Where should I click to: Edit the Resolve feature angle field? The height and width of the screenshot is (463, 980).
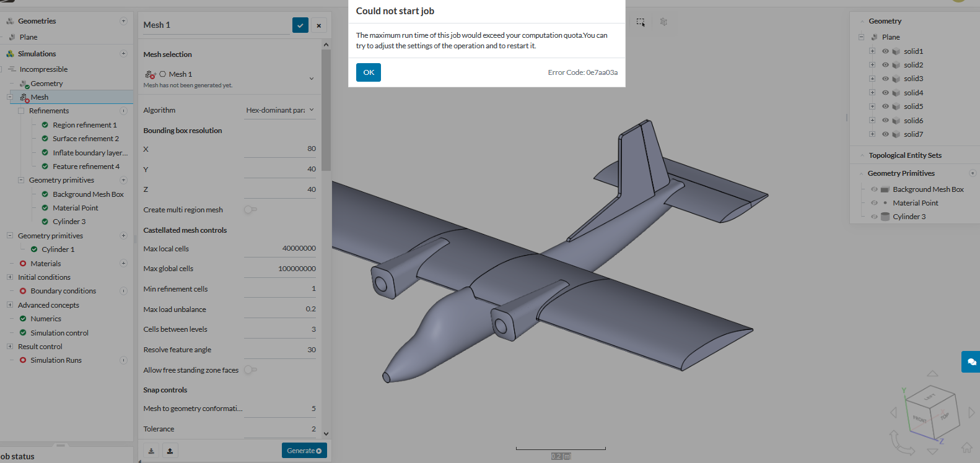click(x=280, y=350)
